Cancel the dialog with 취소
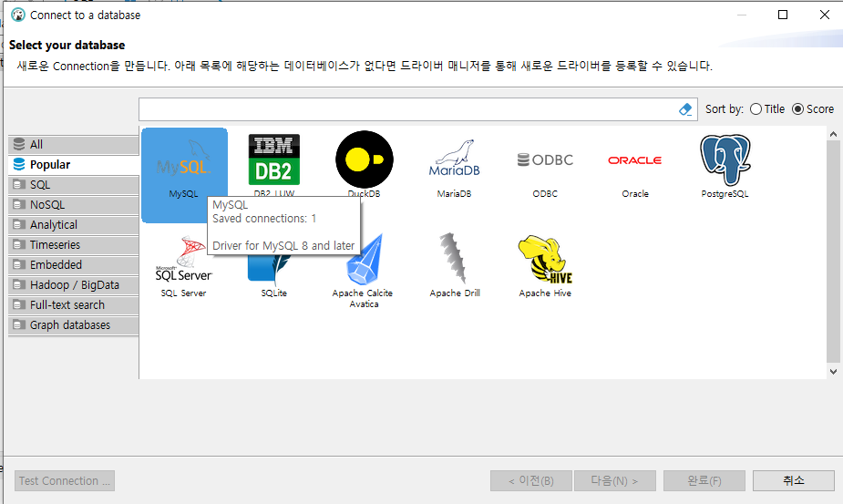 tap(794, 481)
